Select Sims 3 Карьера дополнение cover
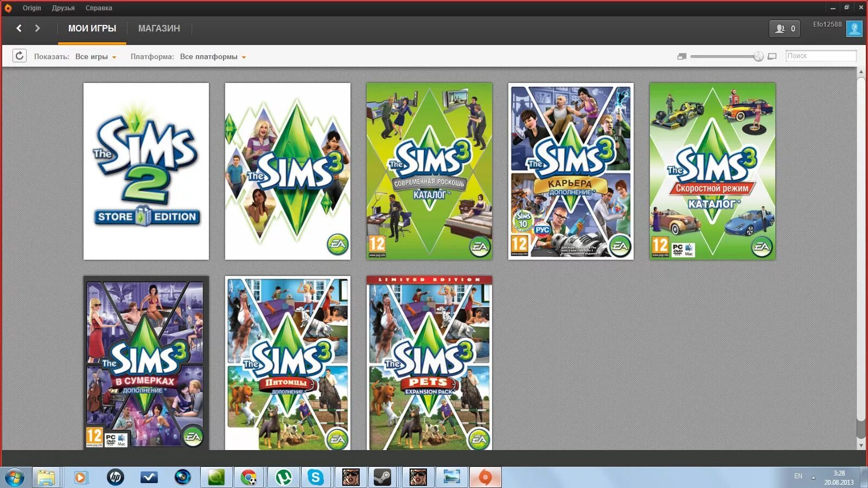 (571, 171)
